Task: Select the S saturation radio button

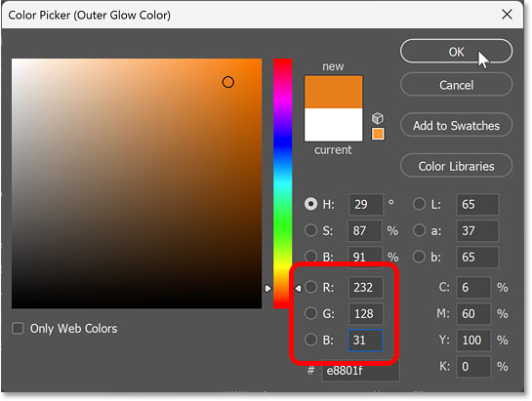Action: pos(310,230)
